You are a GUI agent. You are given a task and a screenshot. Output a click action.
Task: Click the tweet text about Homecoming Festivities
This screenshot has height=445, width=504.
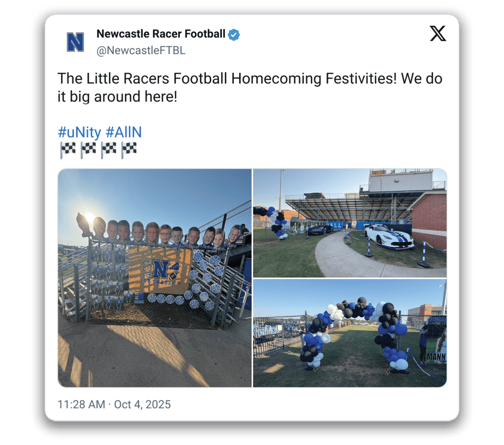[250, 87]
